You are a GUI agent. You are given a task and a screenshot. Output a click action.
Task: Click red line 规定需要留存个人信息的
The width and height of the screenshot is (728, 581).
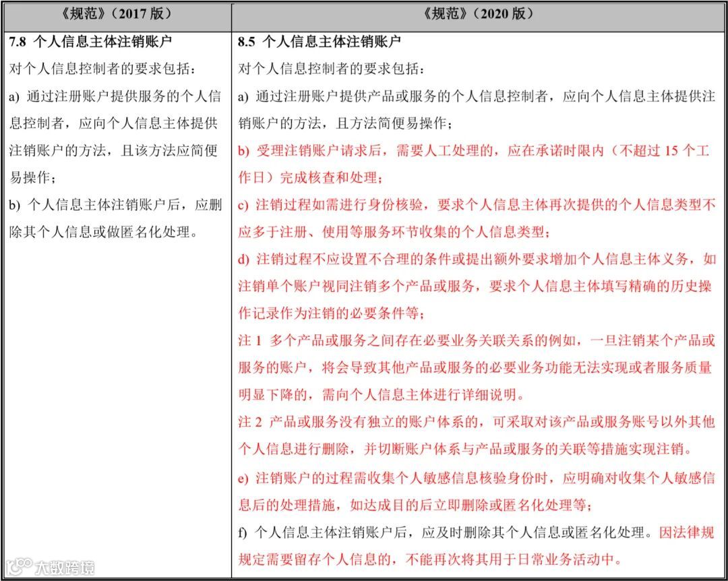[430, 559]
